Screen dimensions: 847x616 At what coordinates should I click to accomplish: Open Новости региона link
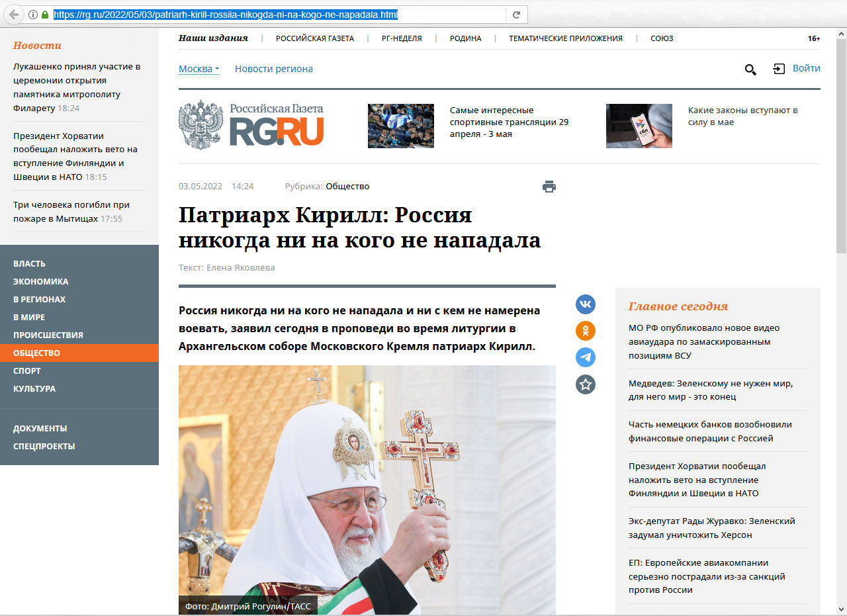coord(273,69)
